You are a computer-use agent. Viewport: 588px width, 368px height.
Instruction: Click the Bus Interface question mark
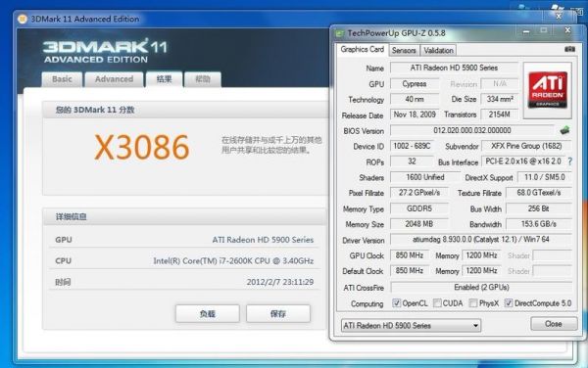pos(570,161)
